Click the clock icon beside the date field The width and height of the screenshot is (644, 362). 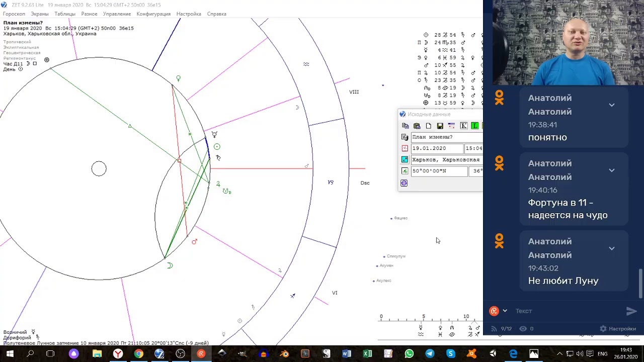pos(405,148)
